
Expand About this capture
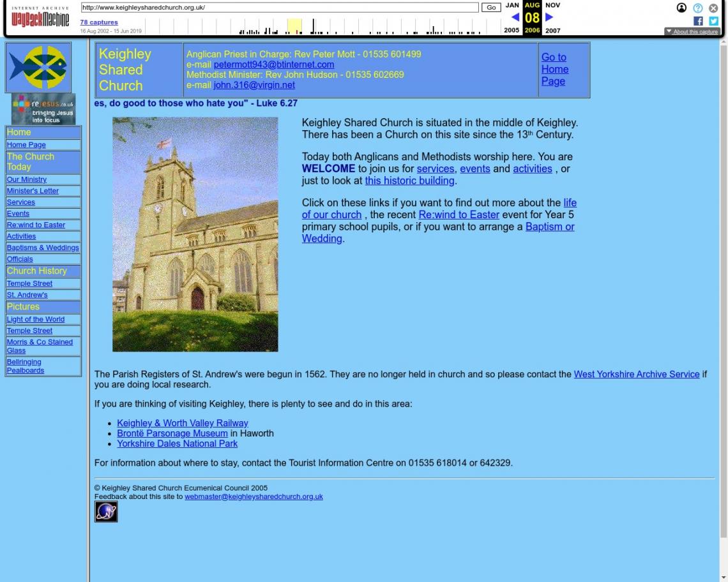pyautogui.click(x=692, y=31)
